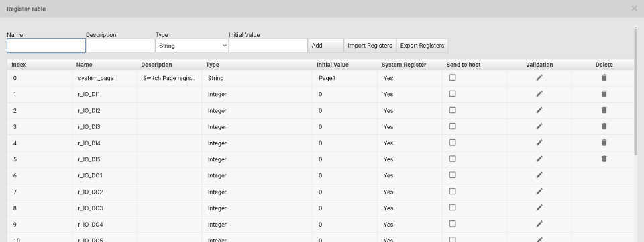This screenshot has height=242, width=644.
Task: Delete the r_IO_DI2 register
Action: [604, 110]
